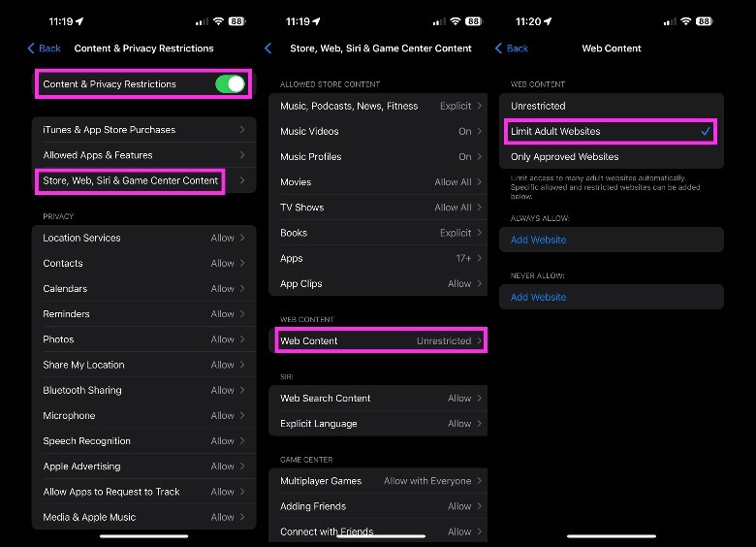Open Music Profiles setting

(378, 157)
